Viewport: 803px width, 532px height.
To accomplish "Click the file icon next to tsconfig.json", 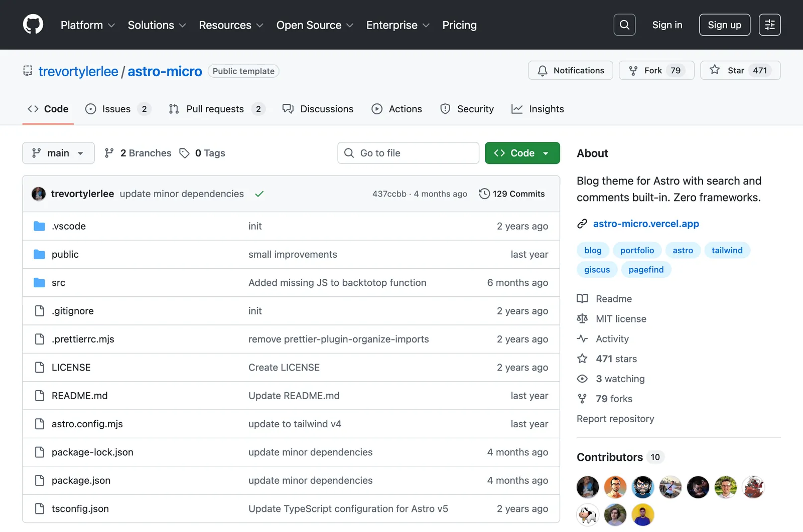I will point(40,508).
